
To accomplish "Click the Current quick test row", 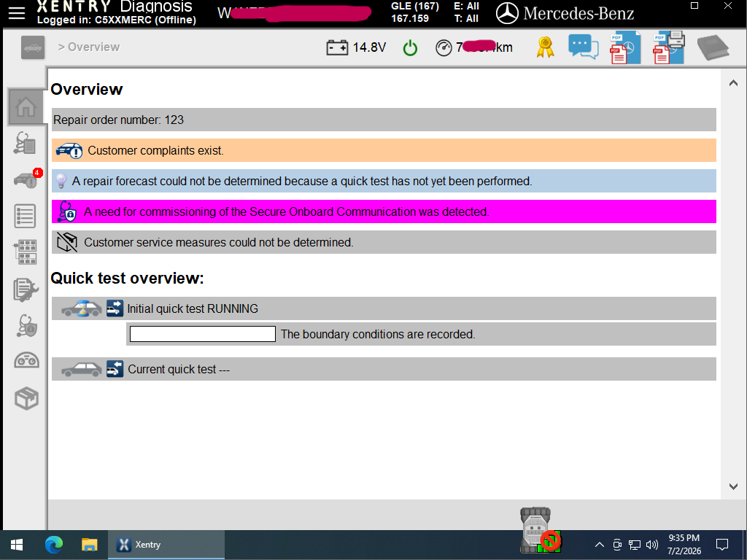I will point(384,369).
